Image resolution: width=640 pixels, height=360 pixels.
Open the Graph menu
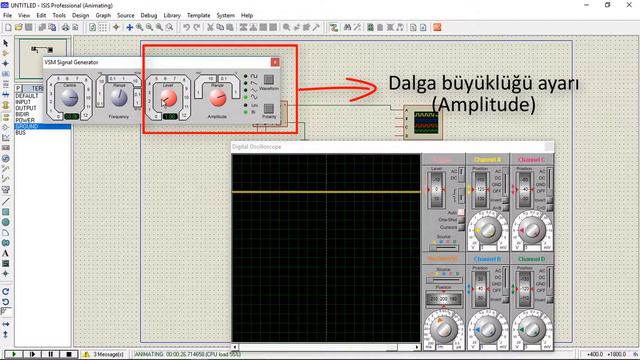tap(103, 15)
